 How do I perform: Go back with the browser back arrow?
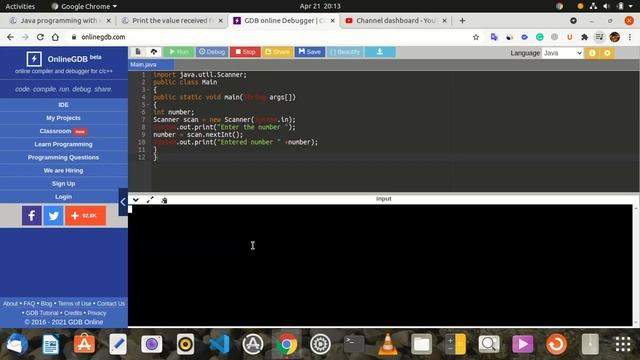coord(10,37)
